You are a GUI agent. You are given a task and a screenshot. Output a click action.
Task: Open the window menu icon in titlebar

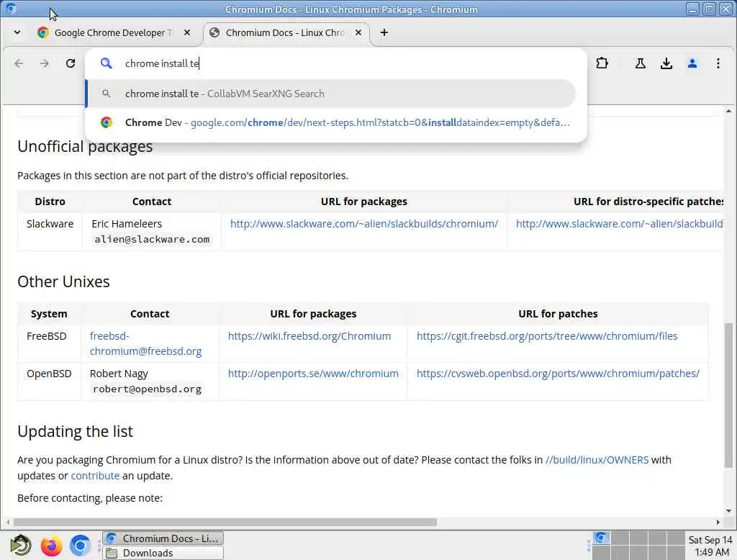pyautogui.click(x=10, y=9)
